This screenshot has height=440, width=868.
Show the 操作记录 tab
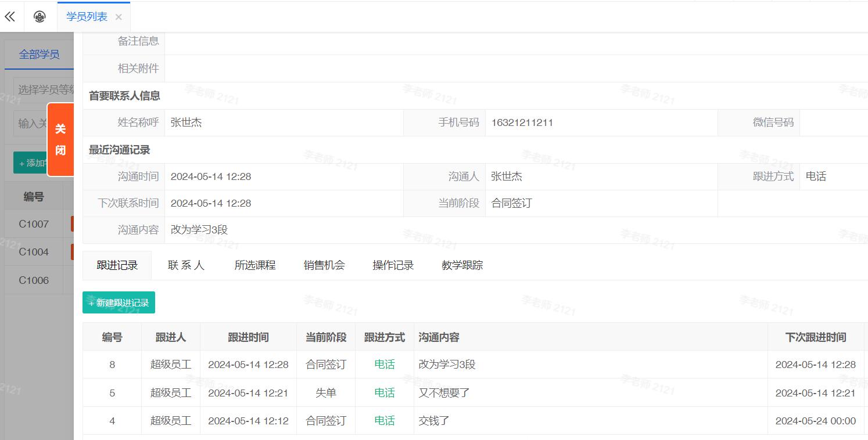[393, 265]
